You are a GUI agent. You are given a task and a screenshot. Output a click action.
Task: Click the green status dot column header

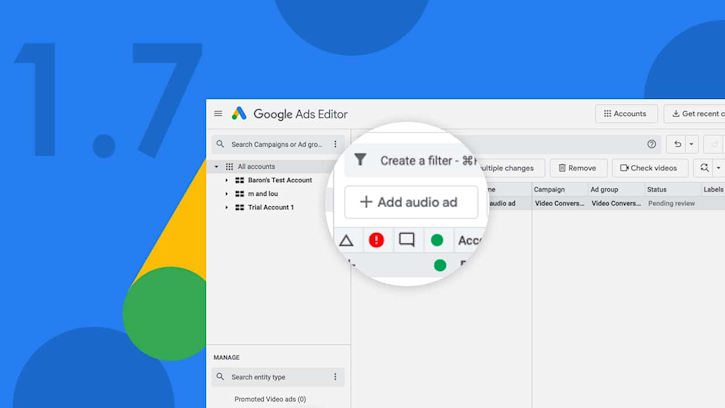pyautogui.click(x=437, y=240)
